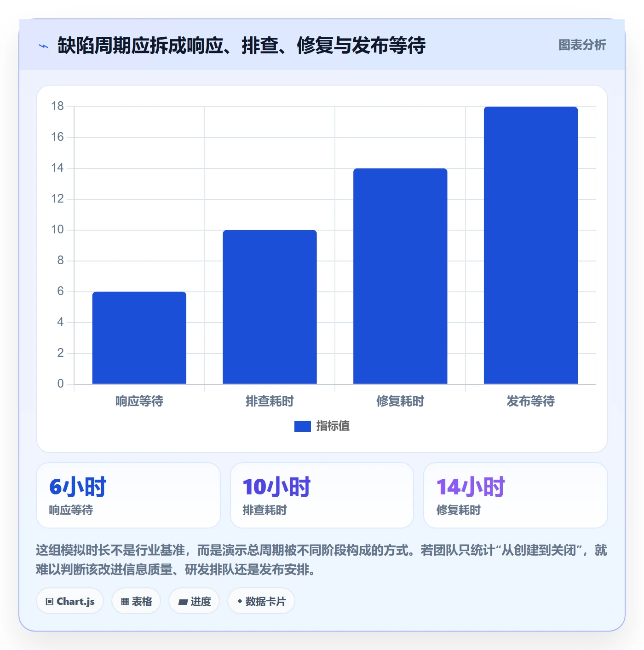Click the 排查耗时 x-axis label
The height and width of the screenshot is (650, 644).
(x=270, y=401)
